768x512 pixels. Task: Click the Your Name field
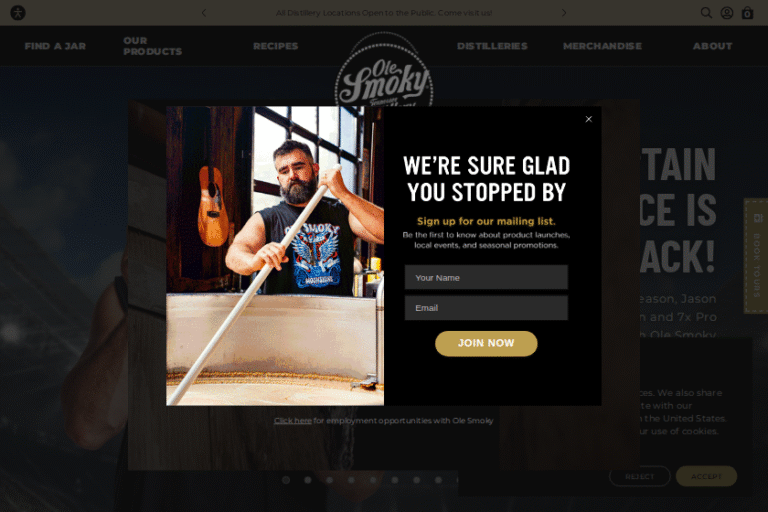pos(486,277)
